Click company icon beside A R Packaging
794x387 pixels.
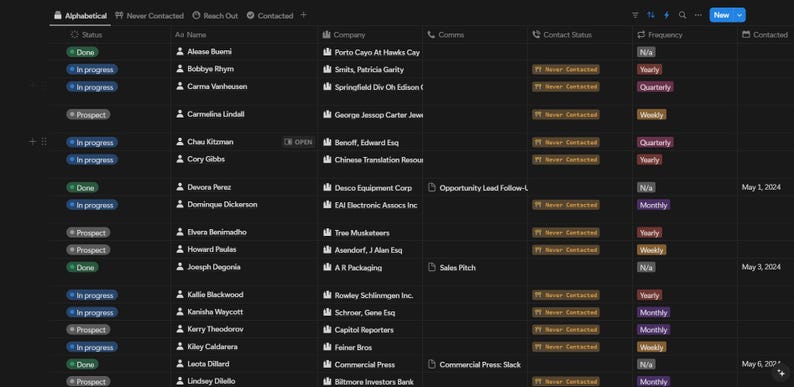[327, 267]
